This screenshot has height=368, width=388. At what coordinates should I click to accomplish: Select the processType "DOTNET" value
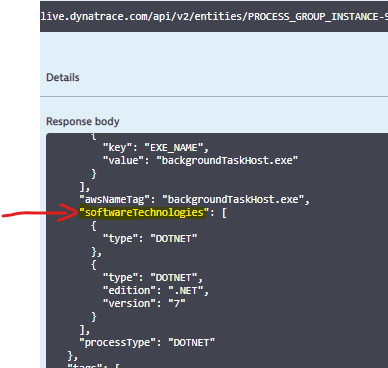(x=192, y=343)
